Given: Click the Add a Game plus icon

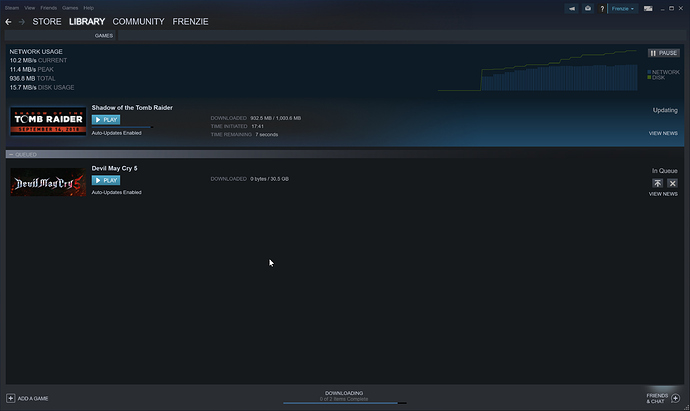Looking at the screenshot, I should pyautogui.click(x=11, y=398).
